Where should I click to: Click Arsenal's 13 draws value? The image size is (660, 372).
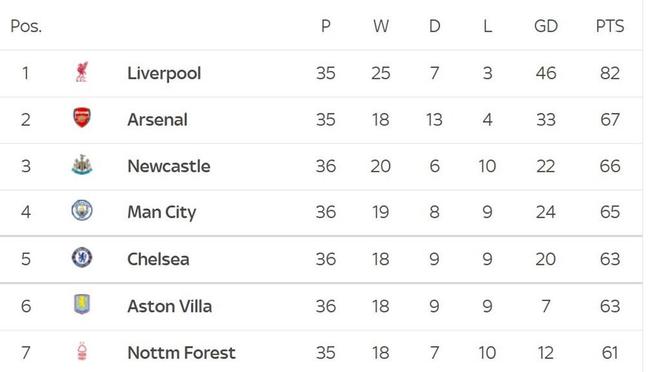click(x=434, y=120)
